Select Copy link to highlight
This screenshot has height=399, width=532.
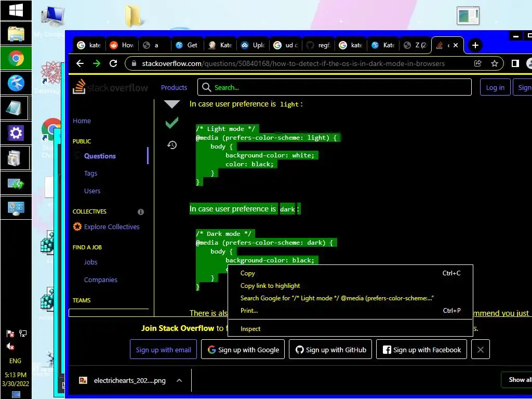coord(350,286)
